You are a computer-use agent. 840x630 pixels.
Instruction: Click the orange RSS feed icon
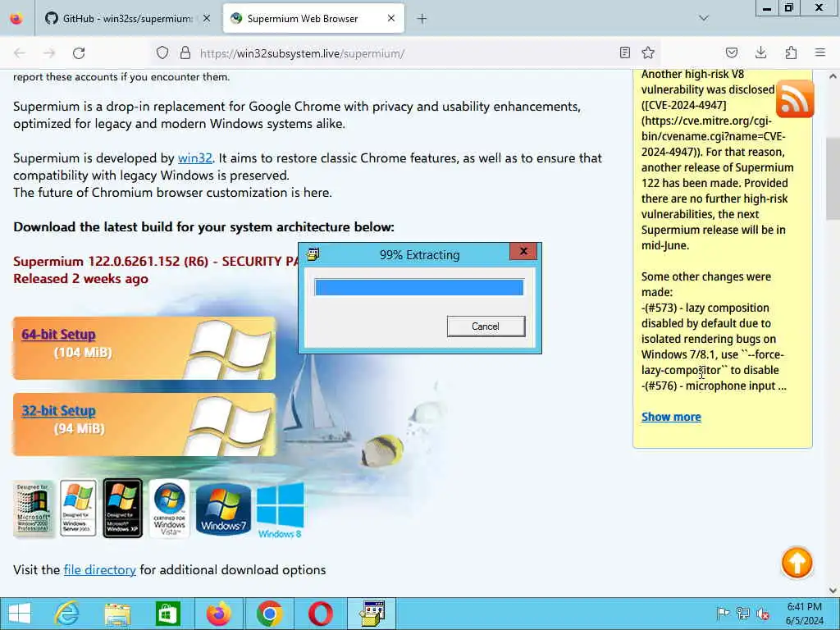pyautogui.click(x=794, y=98)
